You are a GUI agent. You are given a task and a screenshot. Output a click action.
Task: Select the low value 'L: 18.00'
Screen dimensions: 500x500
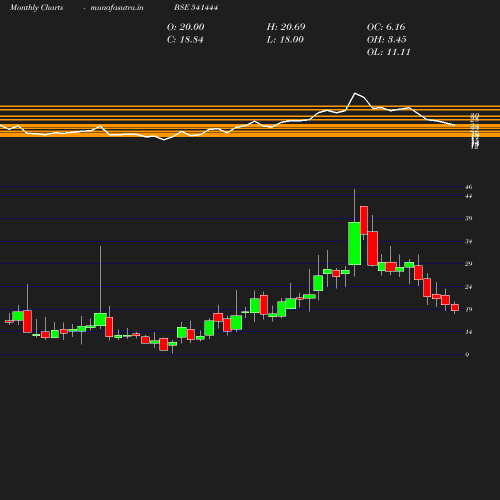[285, 40]
